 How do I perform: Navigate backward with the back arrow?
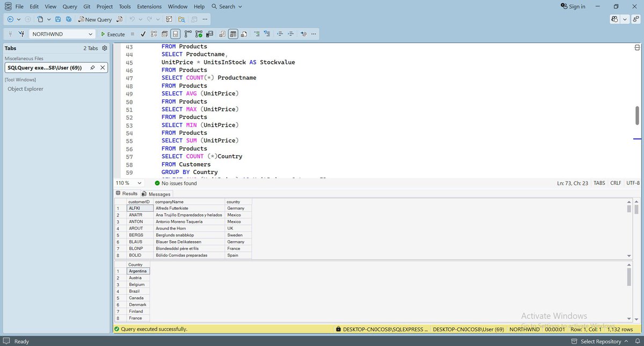10,19
